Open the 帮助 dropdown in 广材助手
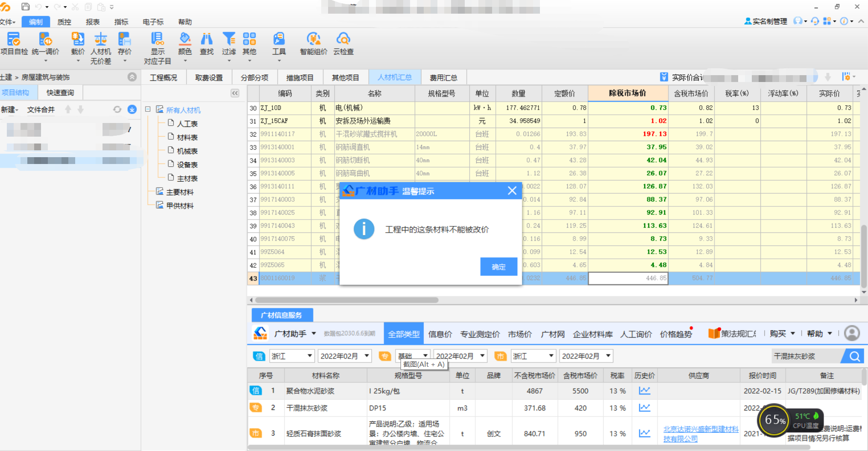868x451 pixels. point(819,334)
